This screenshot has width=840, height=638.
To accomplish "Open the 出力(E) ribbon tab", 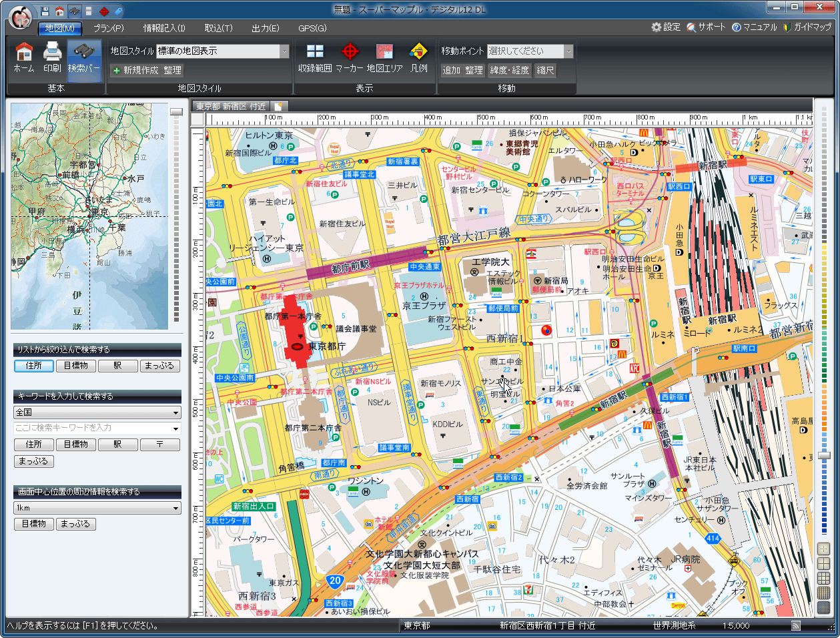I will pyautogui.click(x=265, y=28).
